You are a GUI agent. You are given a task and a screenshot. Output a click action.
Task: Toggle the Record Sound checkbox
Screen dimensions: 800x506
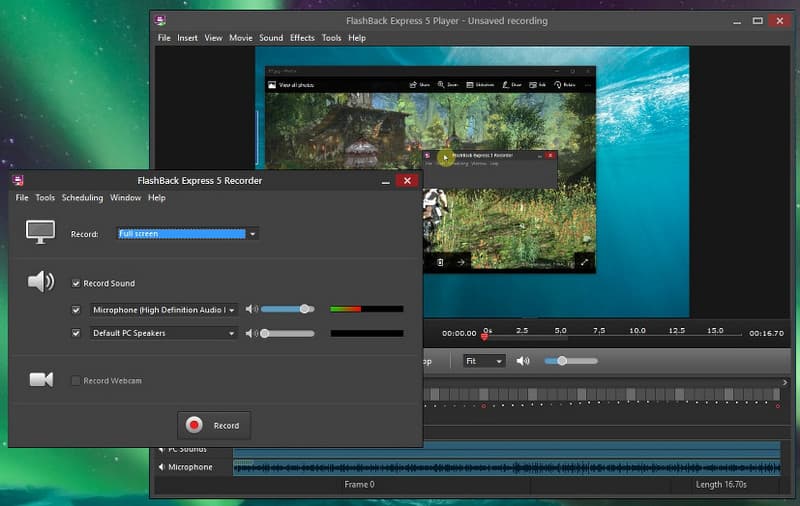[76, 283]
